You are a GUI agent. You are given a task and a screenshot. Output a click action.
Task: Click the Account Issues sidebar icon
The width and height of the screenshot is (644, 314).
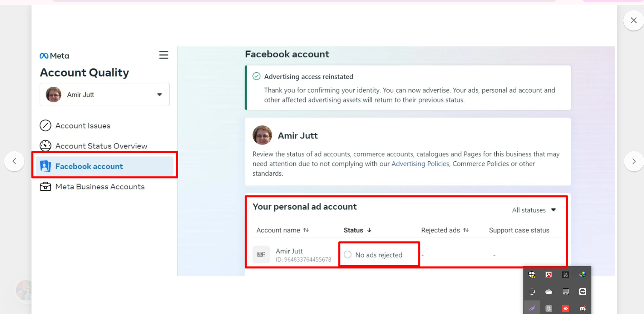tap(45, 126)
